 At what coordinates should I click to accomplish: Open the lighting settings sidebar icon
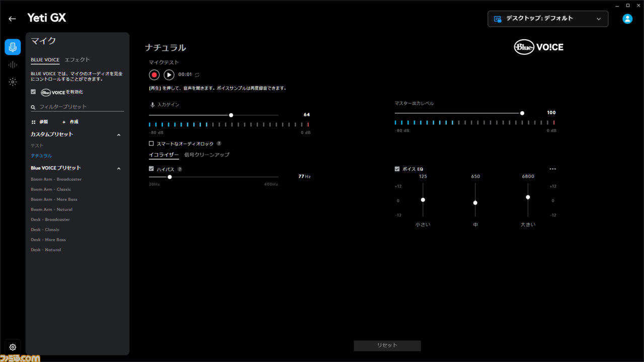pos(13,82)
